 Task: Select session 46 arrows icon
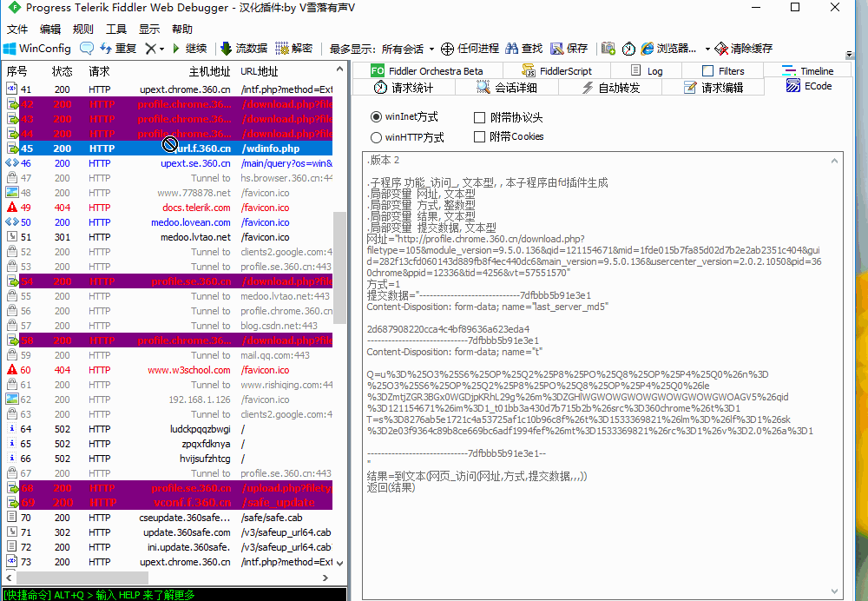pos(11,163)
